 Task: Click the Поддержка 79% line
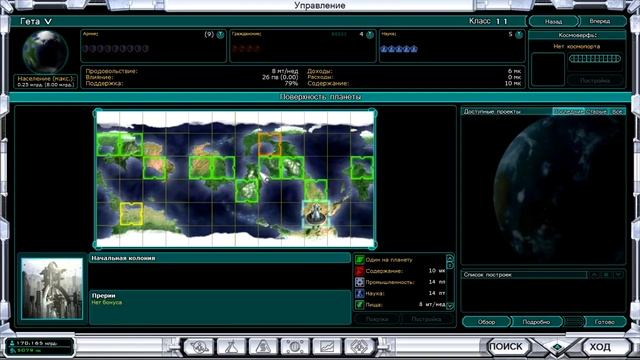coord(191,83)
